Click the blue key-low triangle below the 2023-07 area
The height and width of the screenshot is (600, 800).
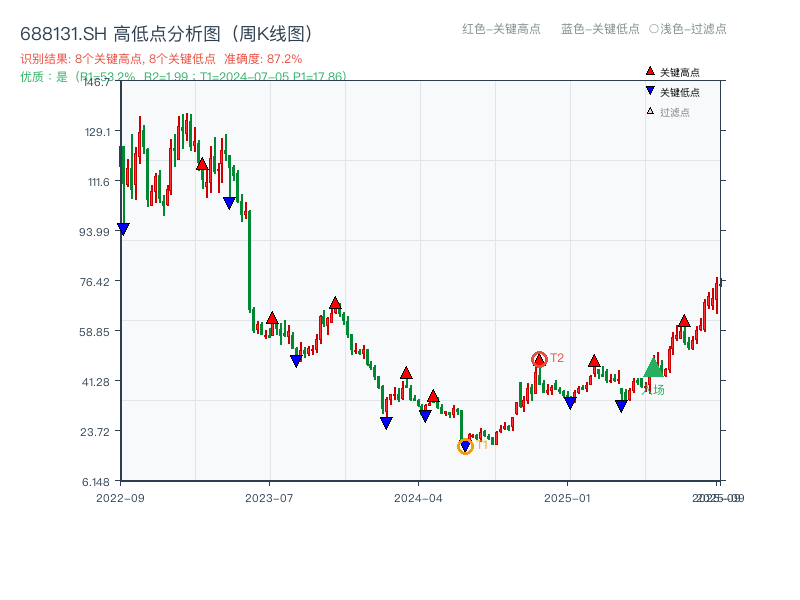tap(296, 358)
